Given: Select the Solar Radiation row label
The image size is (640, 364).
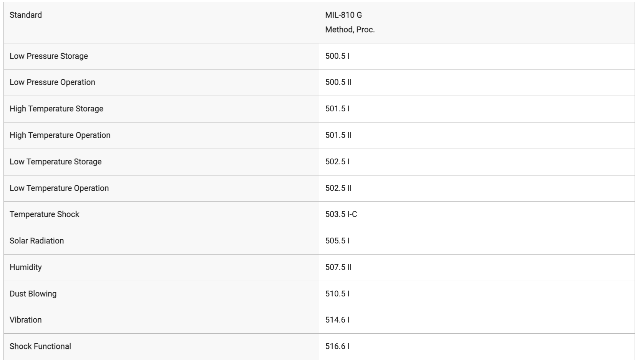Looking at the screenshot, I should 37,241.
